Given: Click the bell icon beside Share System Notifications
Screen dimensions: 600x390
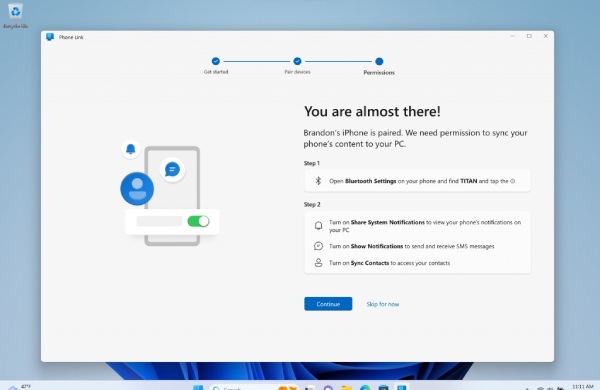Looking at the screenshot, I should click(318, 225).
